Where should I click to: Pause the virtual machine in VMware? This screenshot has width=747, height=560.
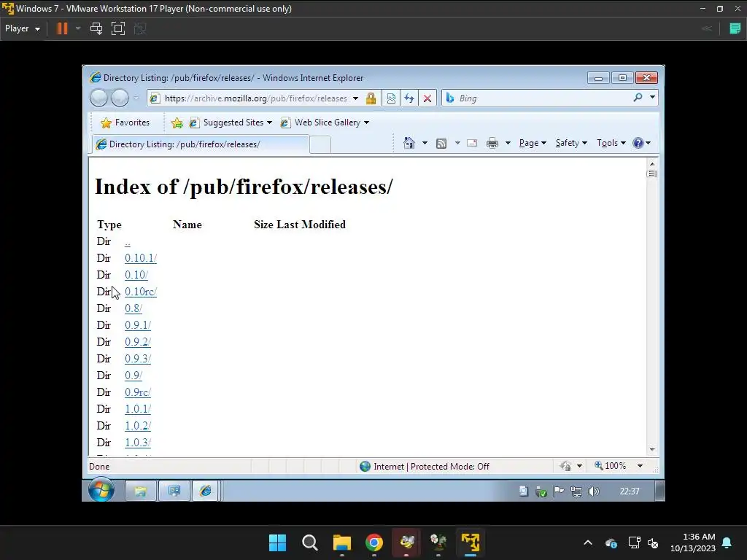pos(62,28)
